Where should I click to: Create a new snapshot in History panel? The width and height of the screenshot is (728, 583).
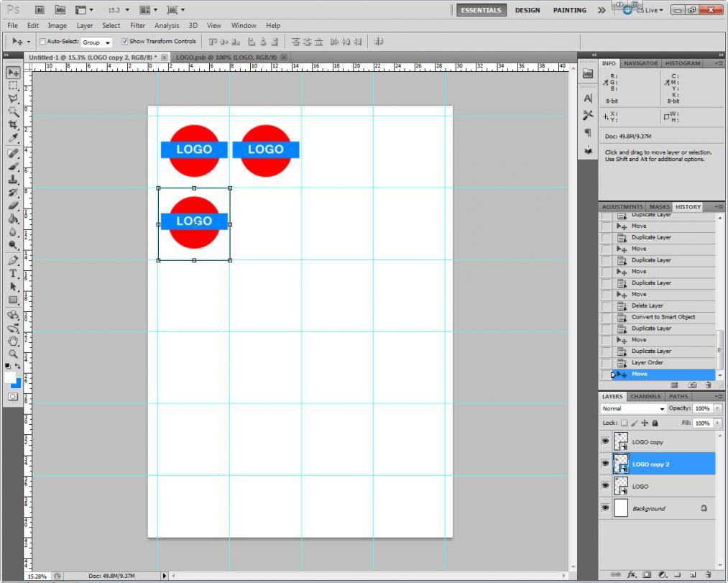coord(692,385)
